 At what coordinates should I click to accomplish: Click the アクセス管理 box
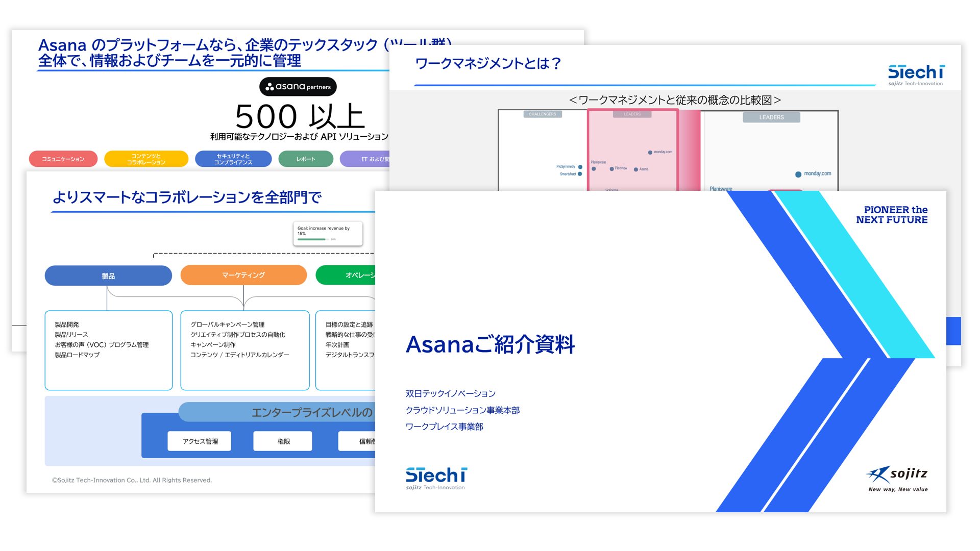coord(200,441)
